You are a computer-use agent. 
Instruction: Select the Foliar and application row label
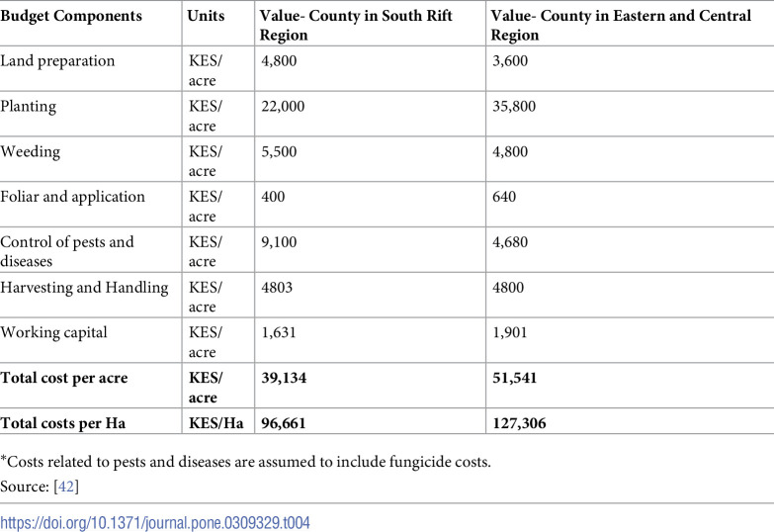(x=72, y=197)
